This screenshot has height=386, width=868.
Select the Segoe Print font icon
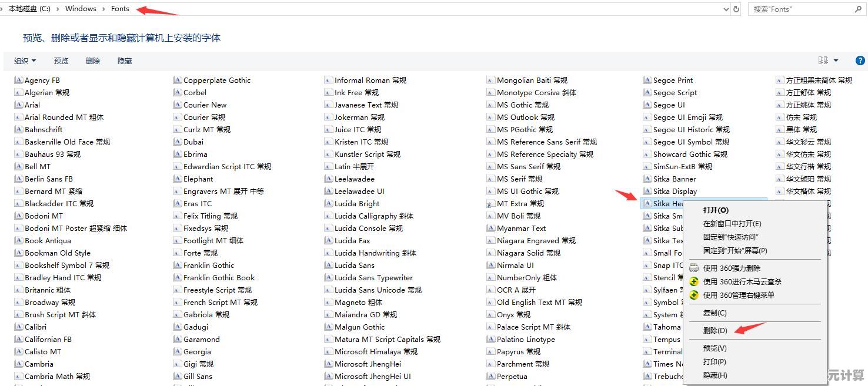pos(647,80)
